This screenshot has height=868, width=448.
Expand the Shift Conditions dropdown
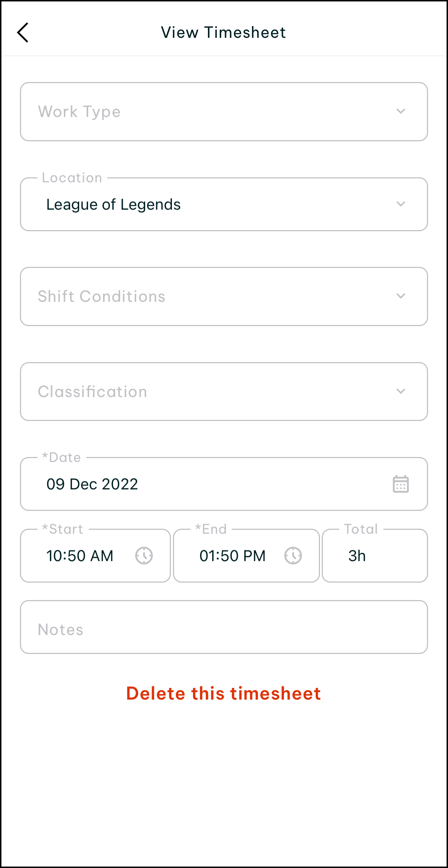pos(214,296)
